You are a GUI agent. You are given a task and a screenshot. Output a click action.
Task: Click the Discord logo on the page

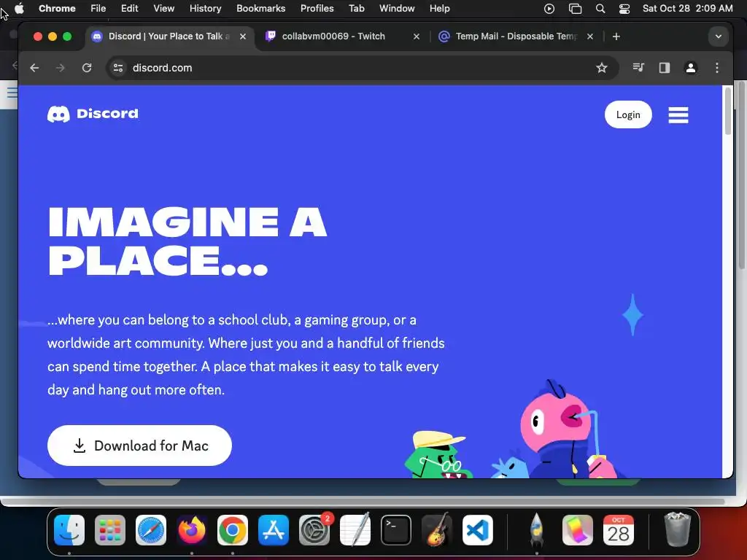tap(93, 114)
